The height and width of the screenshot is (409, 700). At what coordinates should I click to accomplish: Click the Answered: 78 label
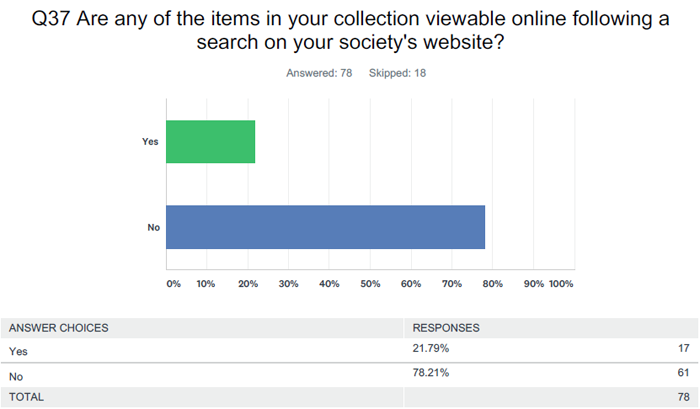coord(319,73)
